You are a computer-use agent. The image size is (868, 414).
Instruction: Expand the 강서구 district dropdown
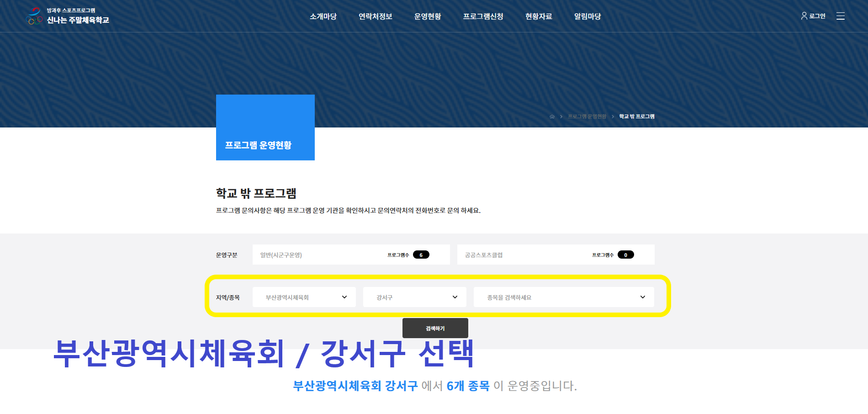[x=414, y=297]
